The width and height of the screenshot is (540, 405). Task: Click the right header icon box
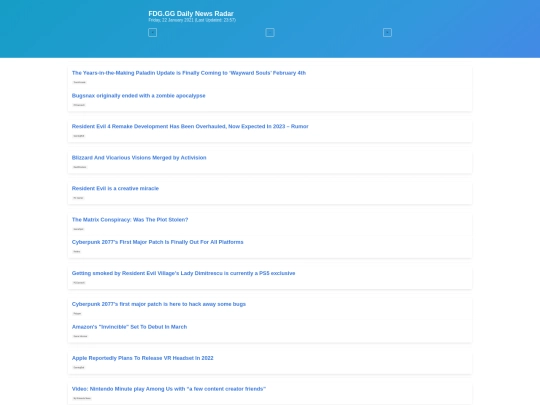387,33
